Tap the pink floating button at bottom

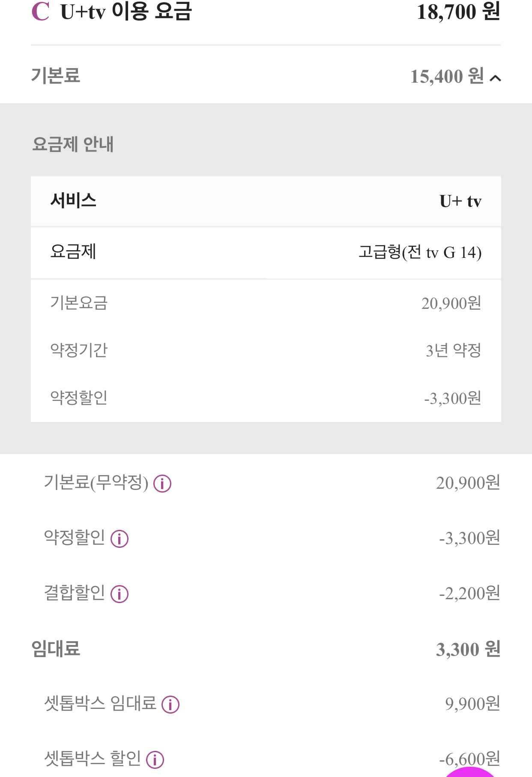coord(470,771)
